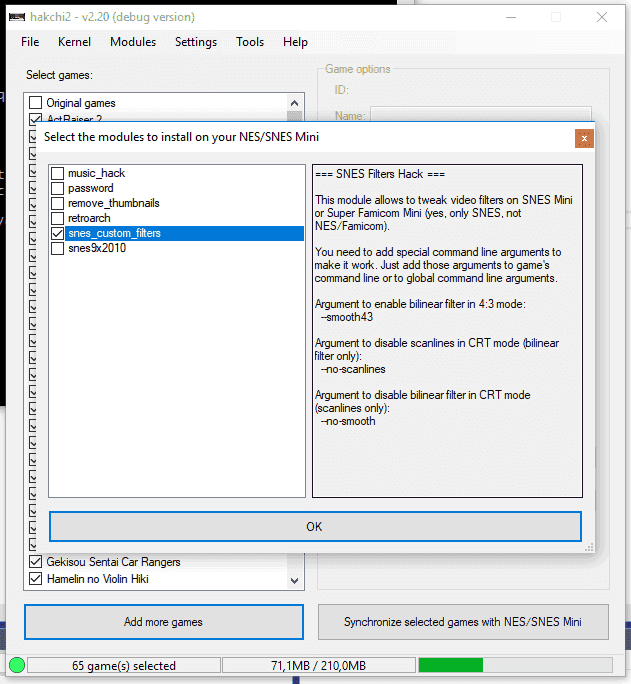The image size is (631, 684).
Task: Confirm module selection with OK
Action: (x=315, y=527)
